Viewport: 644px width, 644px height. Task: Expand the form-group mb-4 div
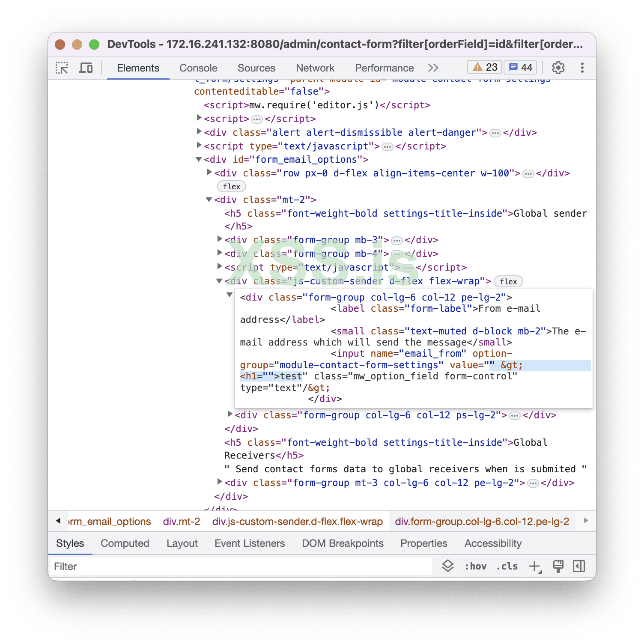[x=220, y=253]
